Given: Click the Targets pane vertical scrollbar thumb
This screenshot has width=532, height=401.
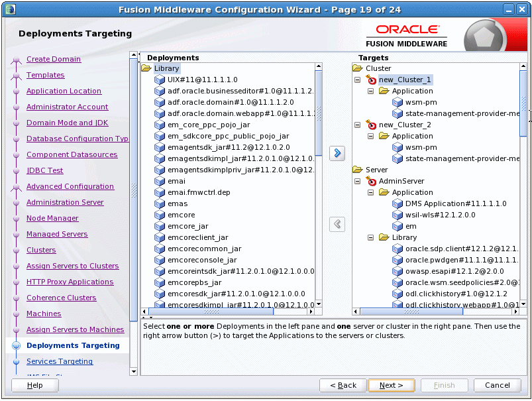Looking at the screenshot, I should click(523, 103).
